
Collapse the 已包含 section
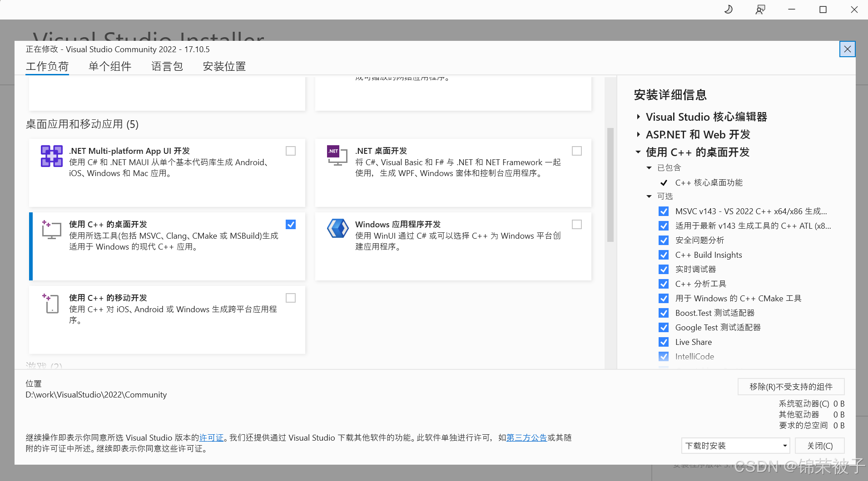tap(649, 168)
